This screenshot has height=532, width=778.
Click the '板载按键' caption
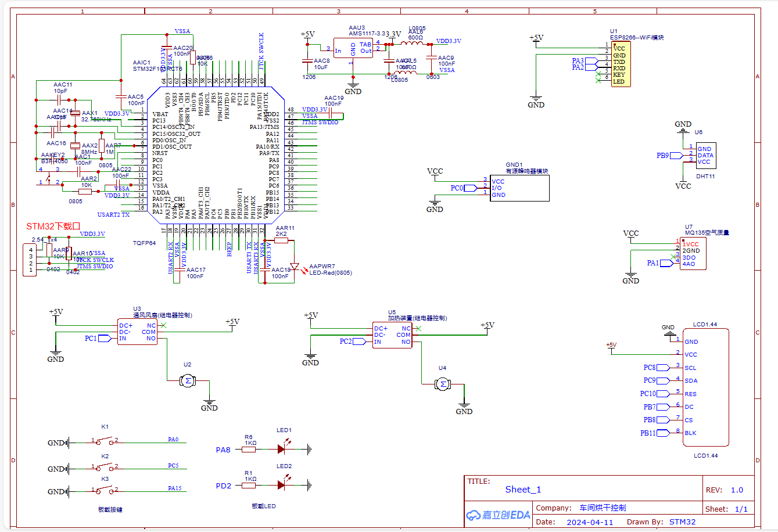click(x=111, y=510)
